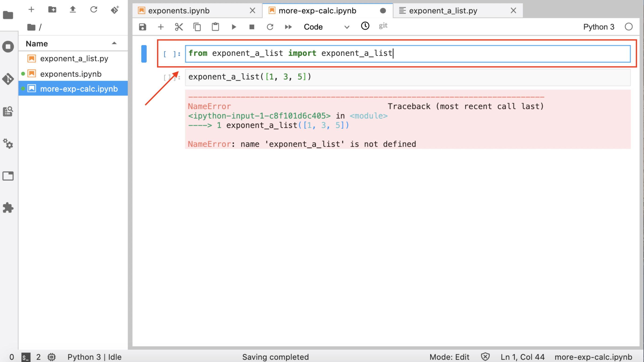
Task: Upload files using the upload arrow icon
Action: (73, 10)
